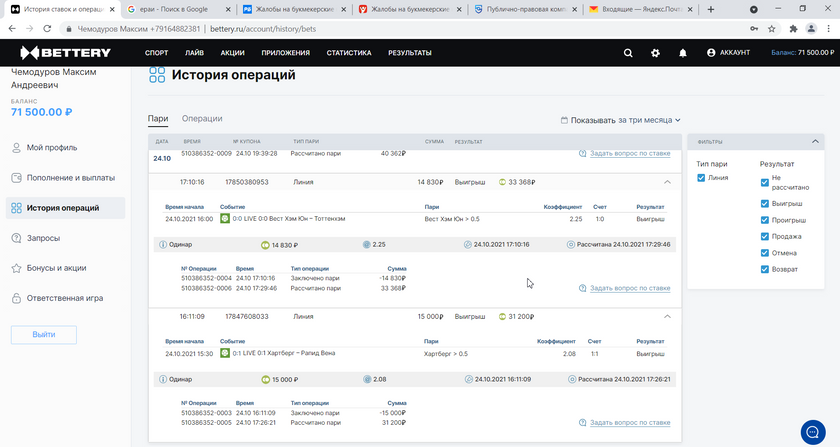840x447 pixels.
Task: Open a new browser tab
Action: [711, 9]
